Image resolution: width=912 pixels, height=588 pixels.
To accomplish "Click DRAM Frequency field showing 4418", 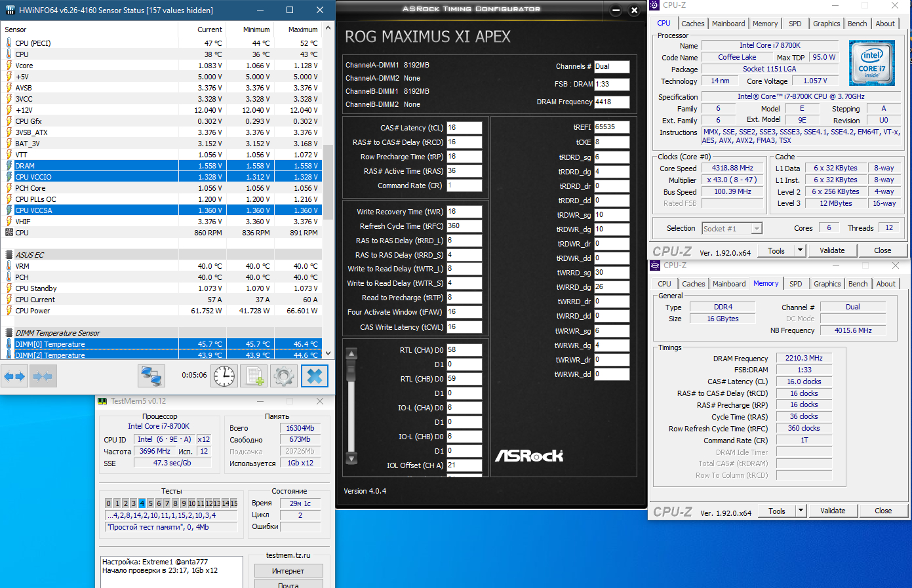I will coord(612,102).
